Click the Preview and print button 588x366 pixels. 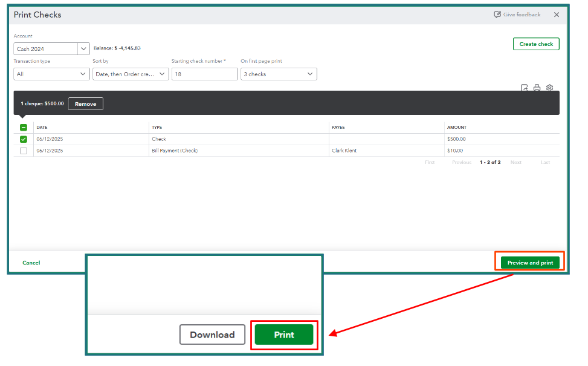coord(530,263)
